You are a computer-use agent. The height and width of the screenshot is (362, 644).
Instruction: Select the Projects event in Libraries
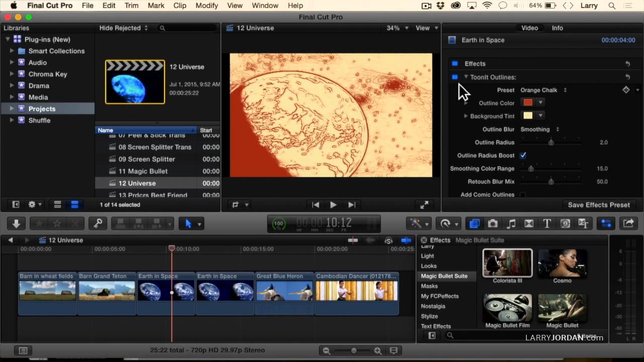[42, 109]
